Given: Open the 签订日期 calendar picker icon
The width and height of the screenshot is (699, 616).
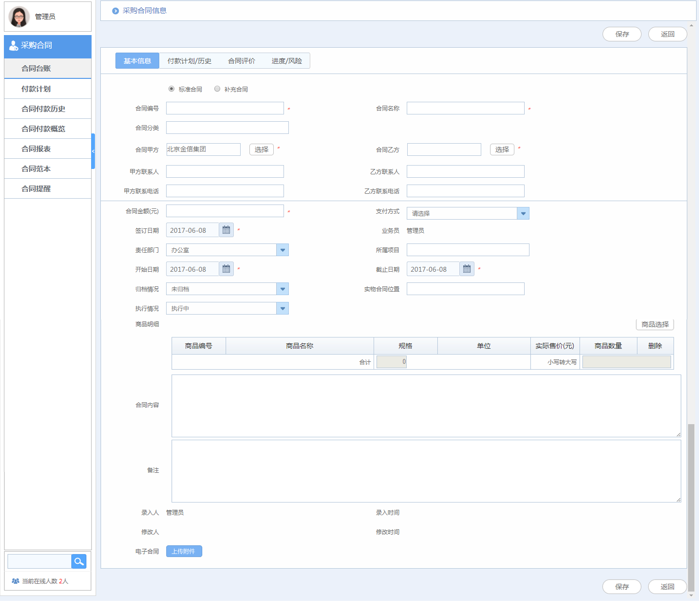Looking at the screenshot, I should coord(226,230).
